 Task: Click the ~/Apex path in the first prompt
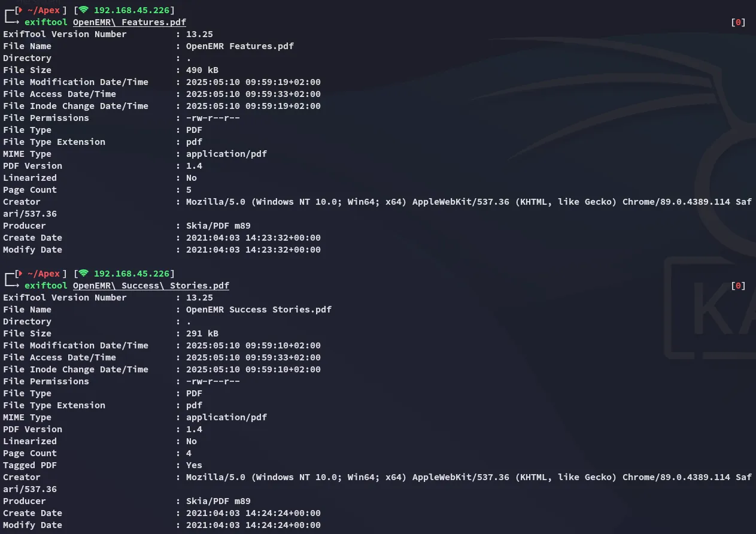coord(44,10)
